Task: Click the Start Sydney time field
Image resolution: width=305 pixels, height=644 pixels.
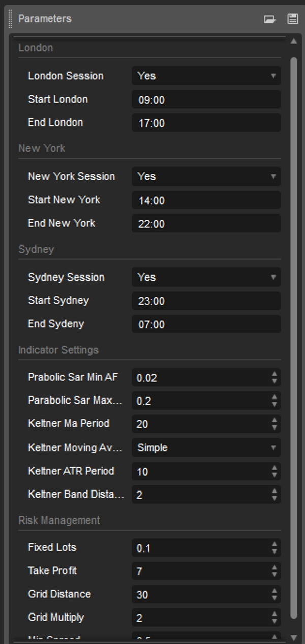Action: (x=206, y=301)
